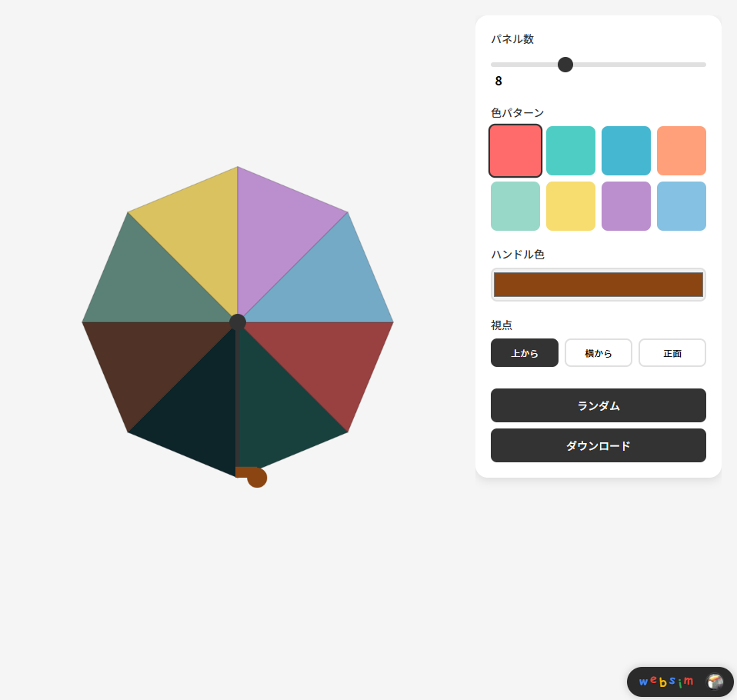Choose the teal color pattern swatch
The image size is (737, 700).
tap(571, 151)
